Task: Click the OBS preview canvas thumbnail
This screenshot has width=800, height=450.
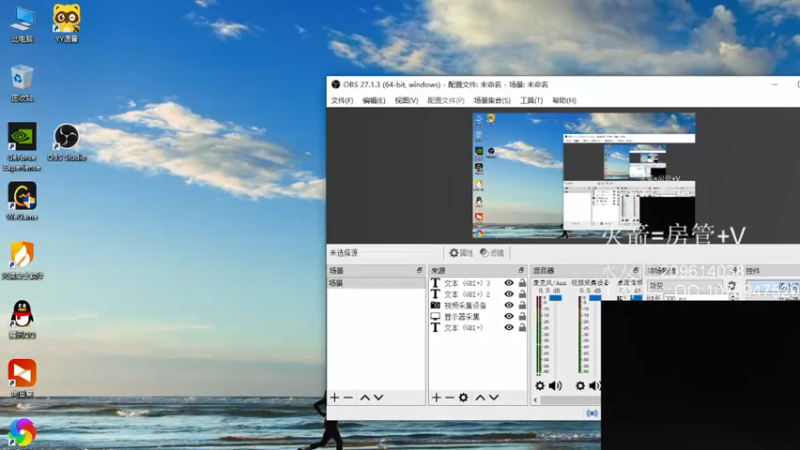Action: [x=584, y=176]
